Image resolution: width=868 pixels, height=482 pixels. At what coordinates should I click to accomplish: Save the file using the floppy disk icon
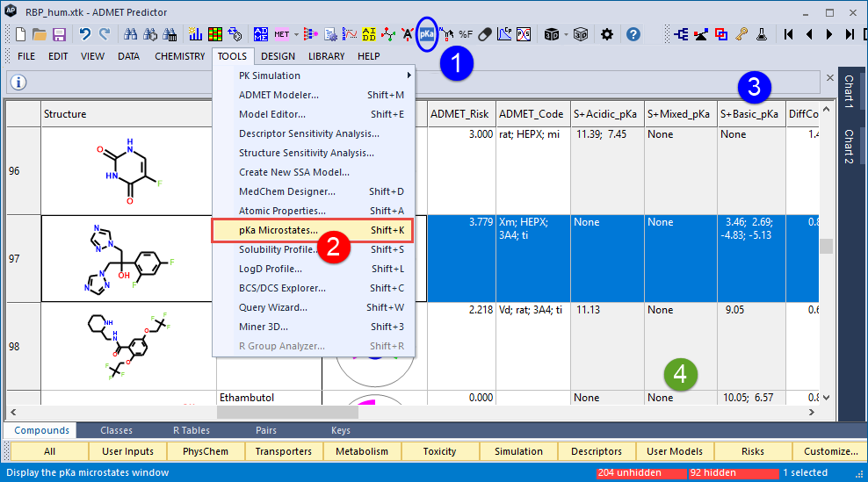(59, 34)
